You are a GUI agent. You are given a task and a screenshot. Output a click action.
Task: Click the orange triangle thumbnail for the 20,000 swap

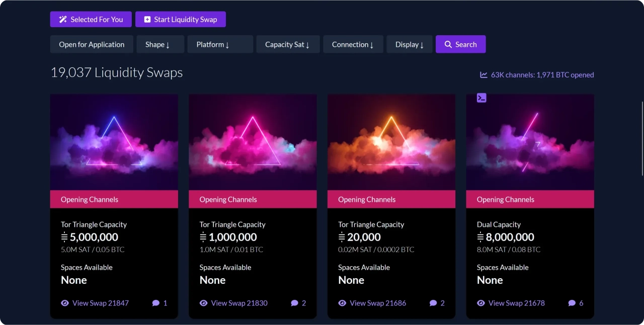click(391, 142)
